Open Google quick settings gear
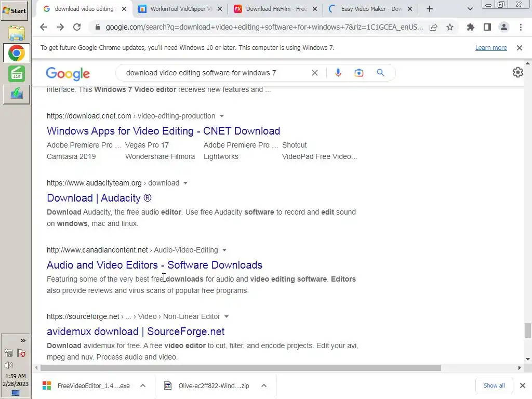532x399 pixels. click(x=518, y=72)
